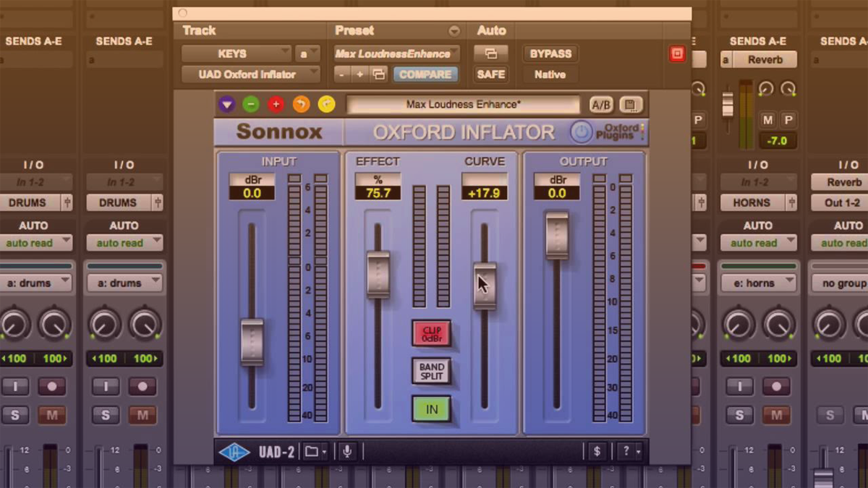Click the EFFECT fader handle
The image size is (868, 488).
coord(378,274)
